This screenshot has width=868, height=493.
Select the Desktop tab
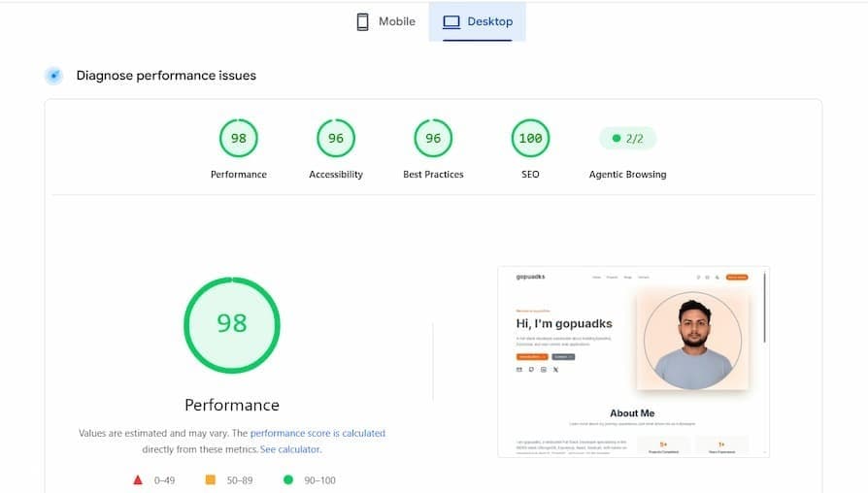477,21
